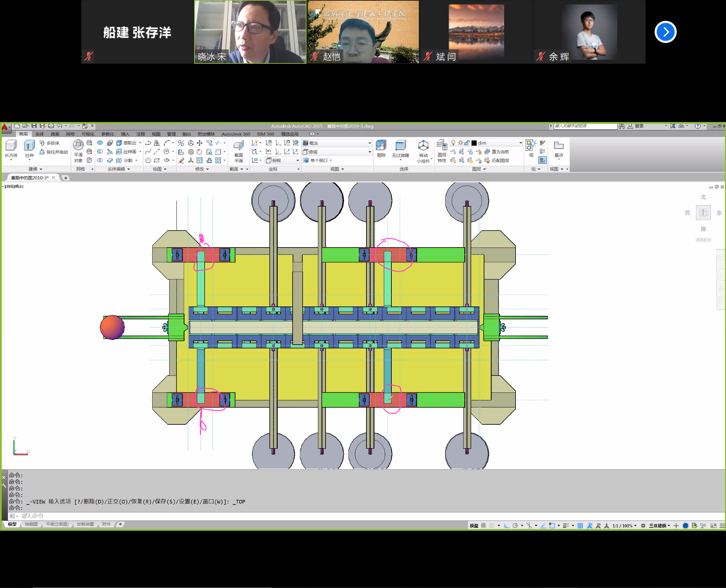Click the 置为当前 layer button
Screen dimensions: 726x588
tap(500, 152)
